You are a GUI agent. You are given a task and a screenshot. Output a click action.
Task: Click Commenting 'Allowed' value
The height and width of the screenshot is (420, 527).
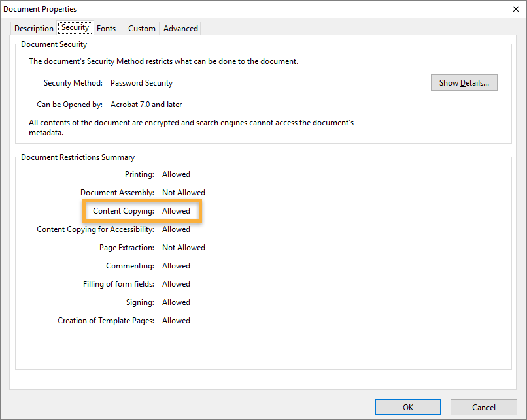point(176,266)
